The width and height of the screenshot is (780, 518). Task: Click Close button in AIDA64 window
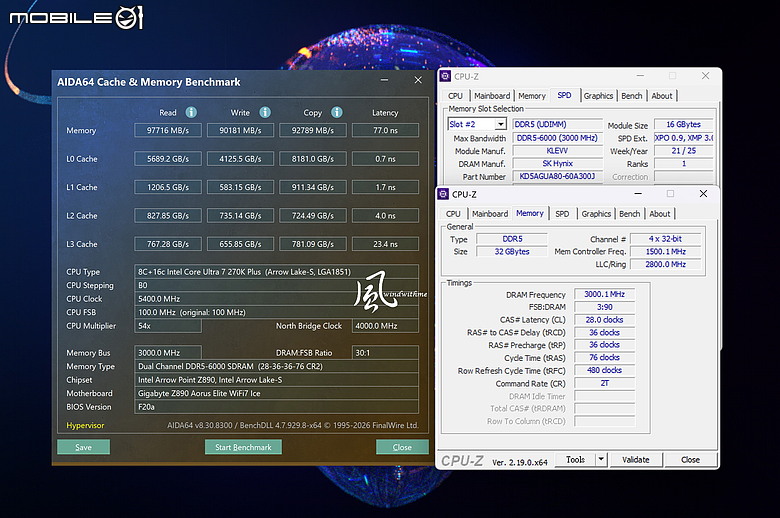click(402, 447)
